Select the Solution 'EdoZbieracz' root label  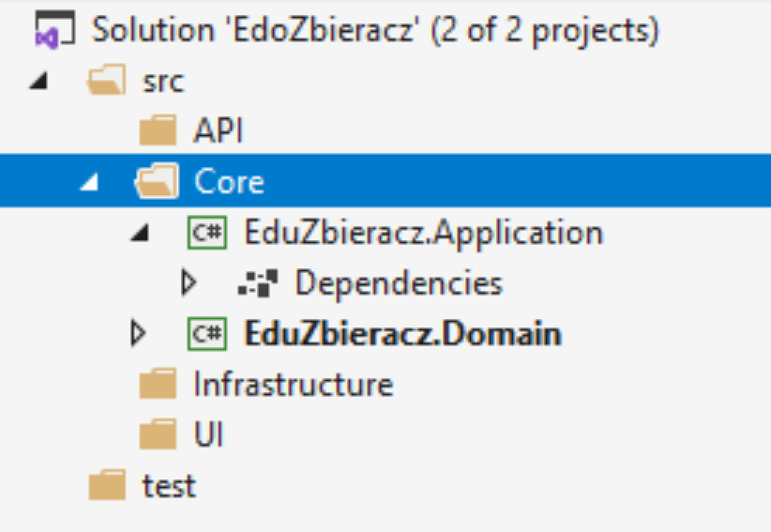click(376, 30)
